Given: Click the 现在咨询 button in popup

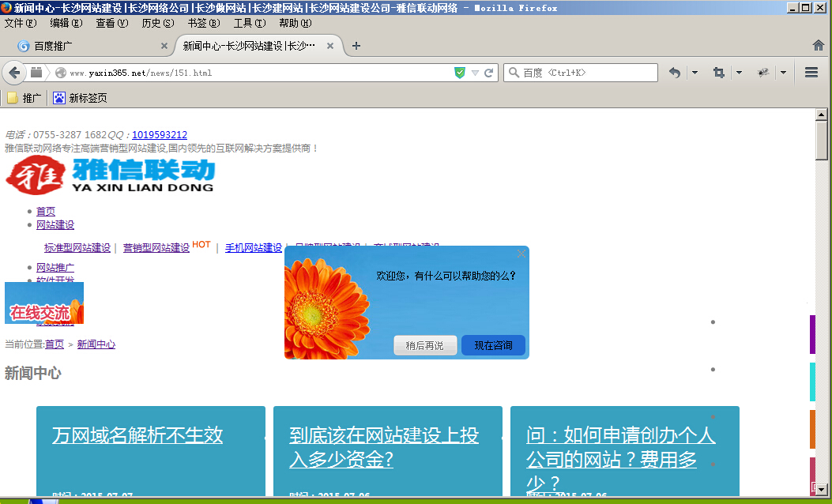Looking at the screenshot, I should click(x=493, y=345).
